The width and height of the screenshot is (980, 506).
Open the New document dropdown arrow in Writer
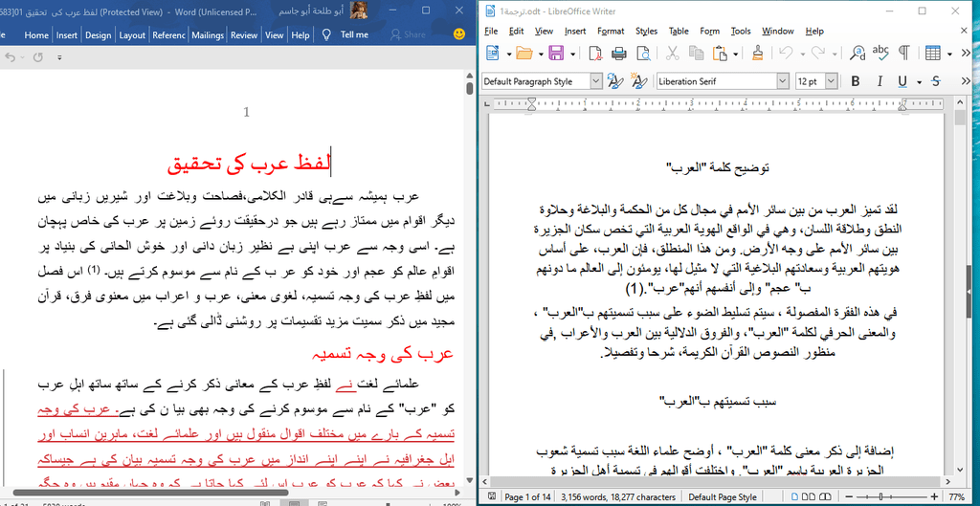tap(509, 55)
